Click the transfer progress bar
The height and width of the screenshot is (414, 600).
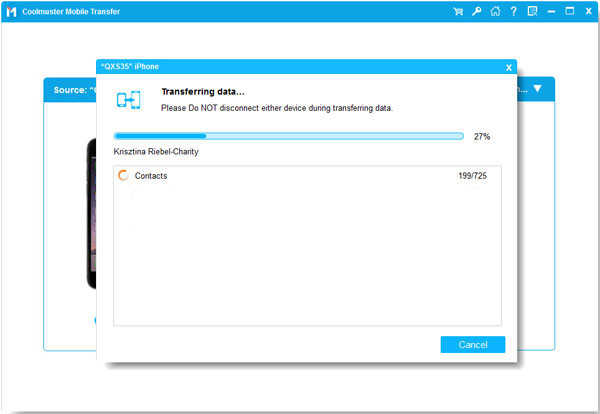(288, 136)
